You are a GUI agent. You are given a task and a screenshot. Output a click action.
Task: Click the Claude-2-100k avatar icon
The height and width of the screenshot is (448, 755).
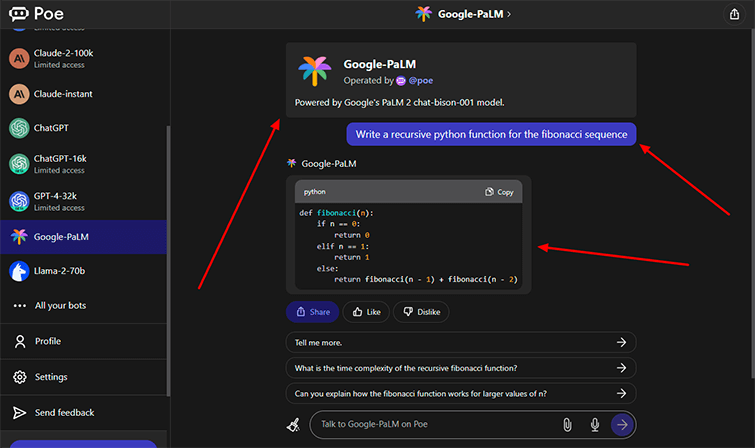[x=19, y=59]
